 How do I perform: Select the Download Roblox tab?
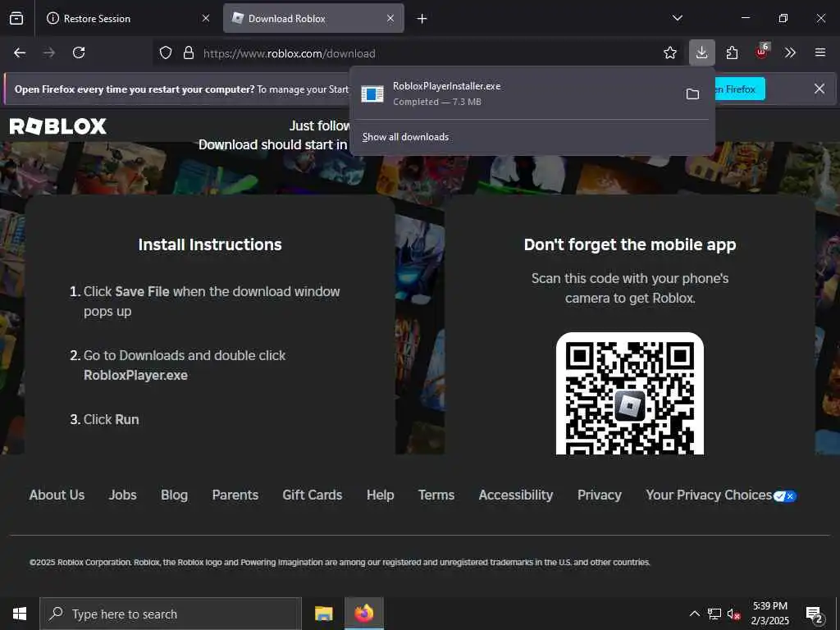(313, 18)
